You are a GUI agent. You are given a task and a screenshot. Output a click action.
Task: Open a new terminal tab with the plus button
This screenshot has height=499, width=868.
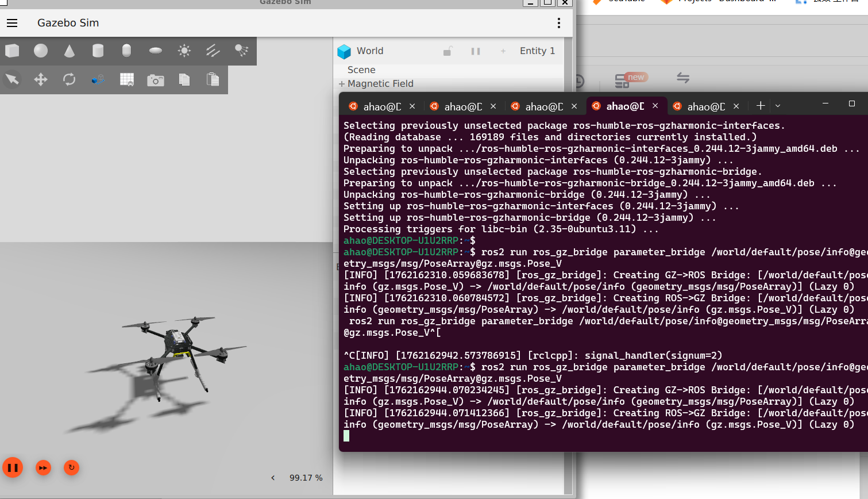pos(760,106)
